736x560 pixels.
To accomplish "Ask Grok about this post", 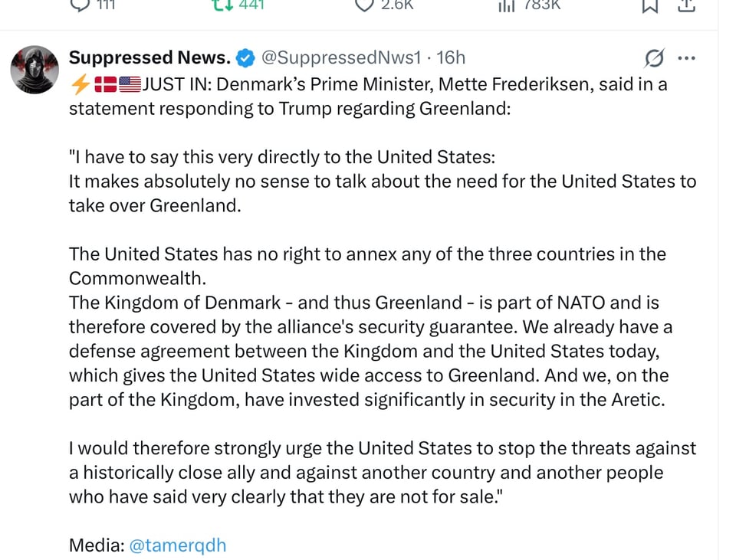I will 652,57.
